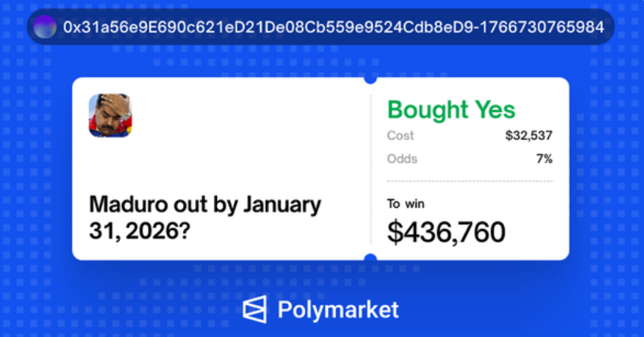Click the green 'Bought Yes' heading
Image resolution: width=644 pixels, height=337 pixels.
[x=451, y=109]
